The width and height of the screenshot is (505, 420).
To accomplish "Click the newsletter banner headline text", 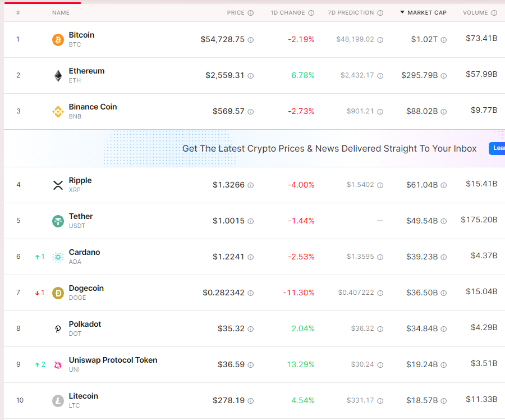I will tap(329, 149).
